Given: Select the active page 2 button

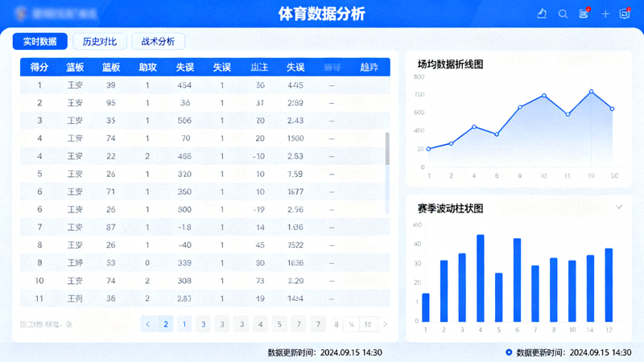Looking at the screenshot, I should tap(166, 324).
